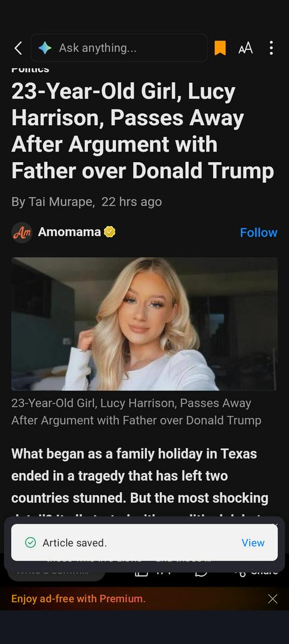Click View in the Article saved toast
The width and height of the screenshot is (289, 644).
point(253,543)
